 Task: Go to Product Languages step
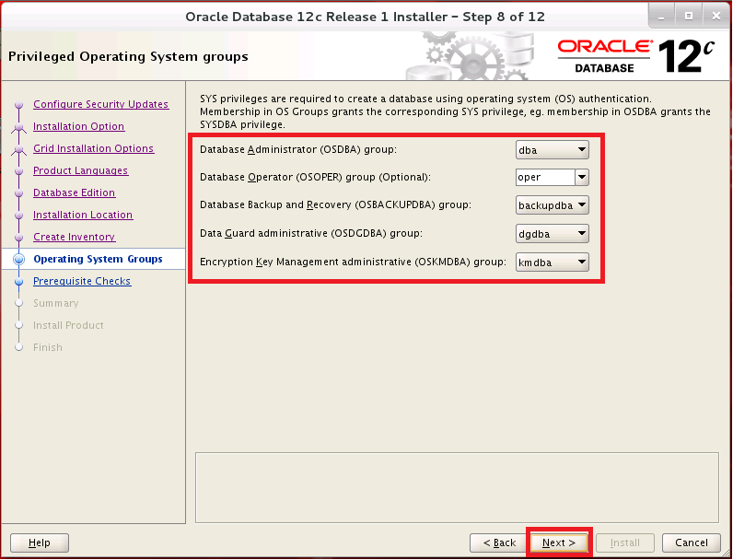[x=80, y=170]
